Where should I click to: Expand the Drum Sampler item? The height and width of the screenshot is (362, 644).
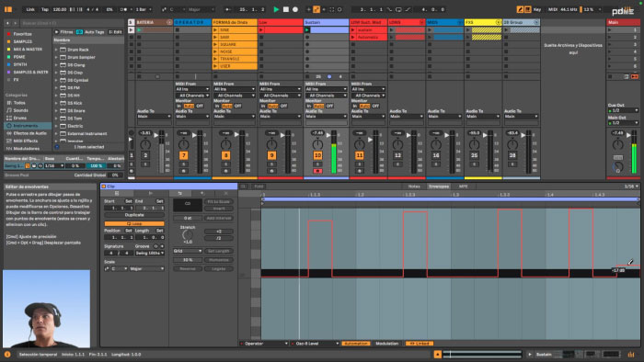(56, 57)
